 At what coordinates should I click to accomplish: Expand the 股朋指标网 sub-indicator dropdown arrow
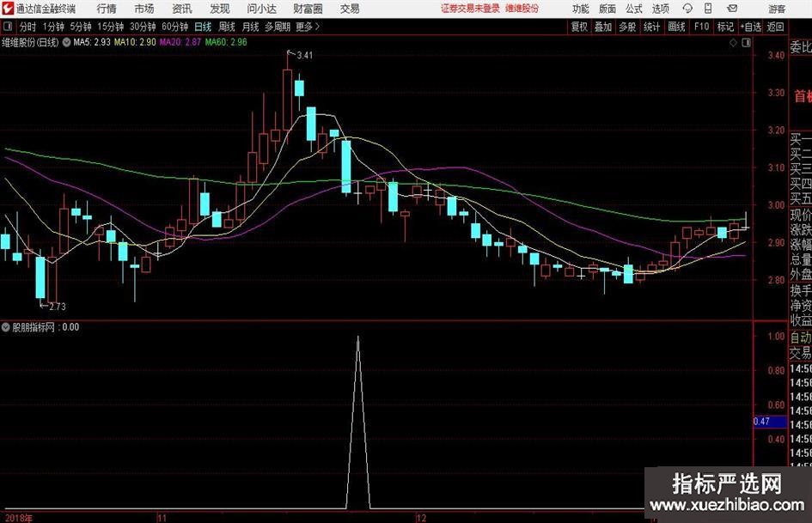pyautogui.click(x=6, y=327)
